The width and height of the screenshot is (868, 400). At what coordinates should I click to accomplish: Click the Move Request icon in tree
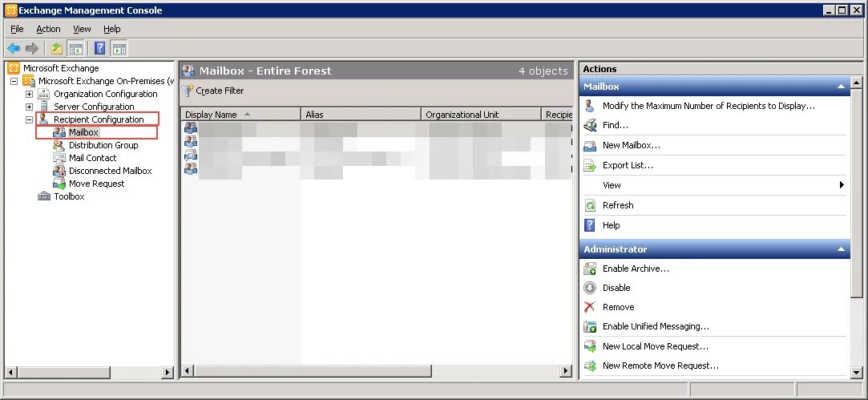(x=59, y=184)
